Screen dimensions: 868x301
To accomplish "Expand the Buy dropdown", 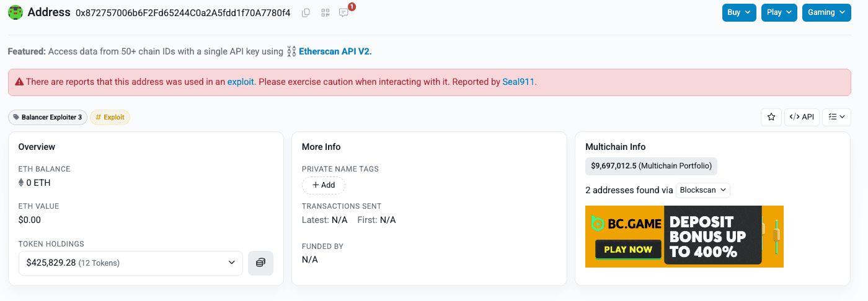I will pos(739,12).
